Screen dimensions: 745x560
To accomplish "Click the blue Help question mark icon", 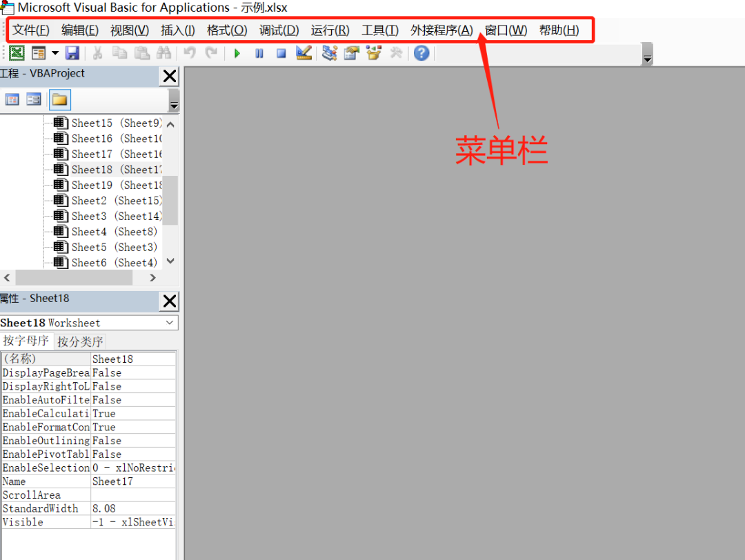I will click(x=421, y=52).
